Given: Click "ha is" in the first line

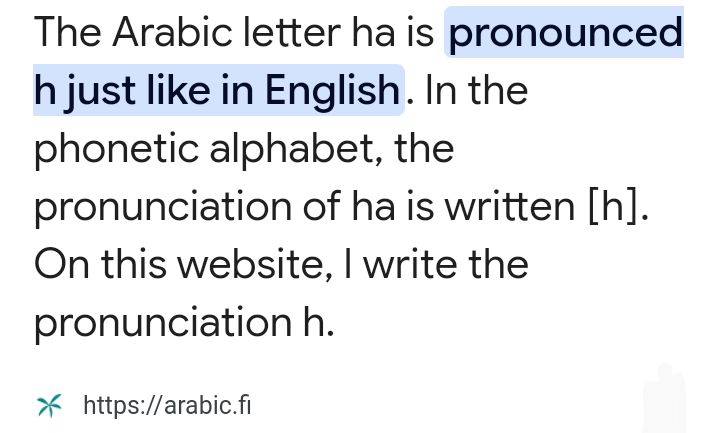Looking at the screenshot, I should click(x=393, y=32).
